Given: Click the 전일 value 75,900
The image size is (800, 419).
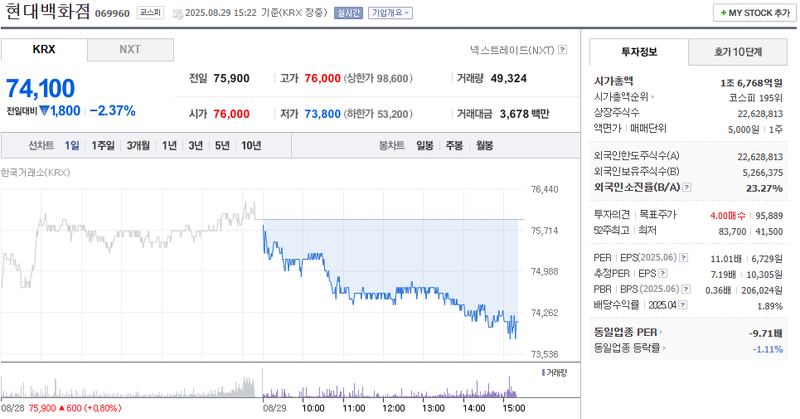Looking at the screenshot, I should (x=232, y=78).
